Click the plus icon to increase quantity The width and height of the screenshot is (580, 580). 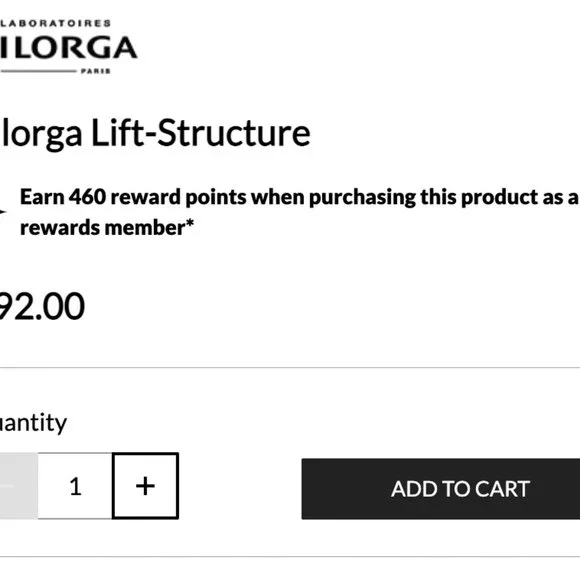(x=145, y=486)
